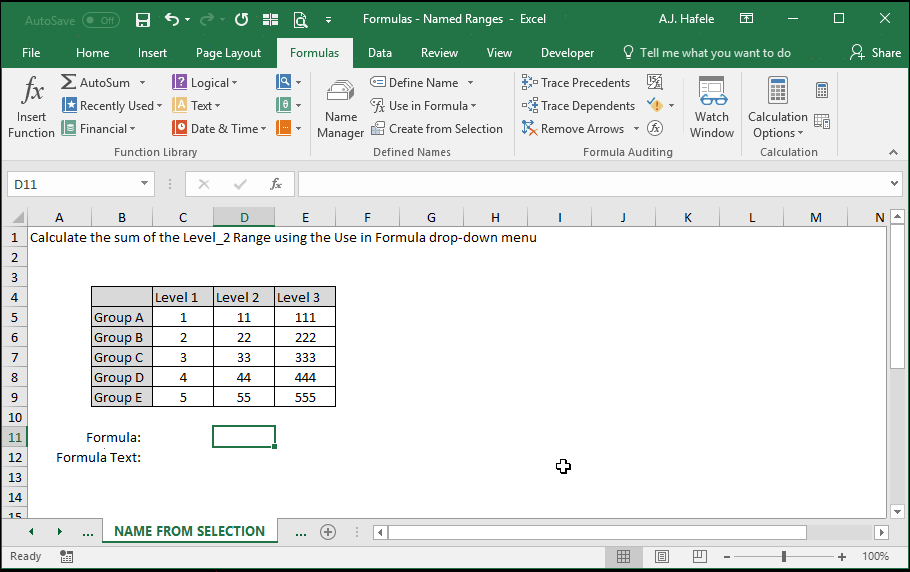Click the Error Checking icon
The height and width of the screenshot is (572, 910).
[655, 105]
